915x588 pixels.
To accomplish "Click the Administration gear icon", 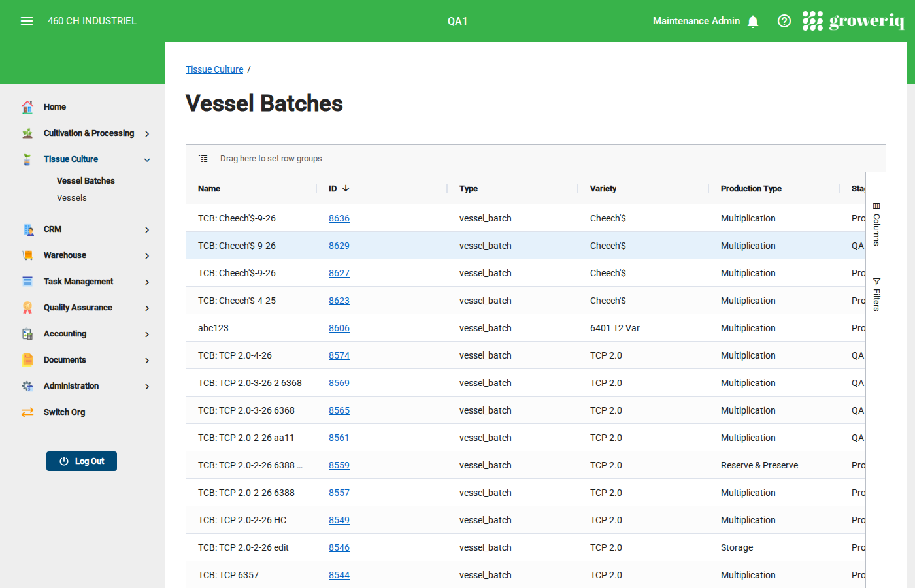I will (x=27, y=386).
